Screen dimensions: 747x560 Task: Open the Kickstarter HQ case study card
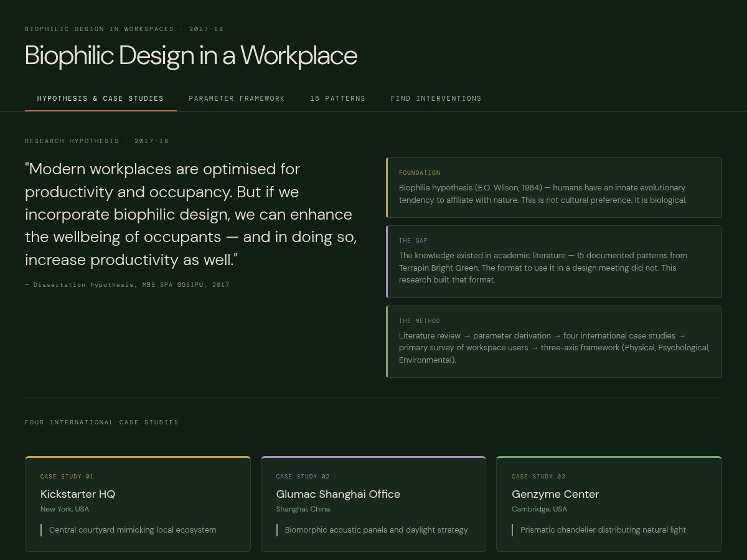(138, 504)
